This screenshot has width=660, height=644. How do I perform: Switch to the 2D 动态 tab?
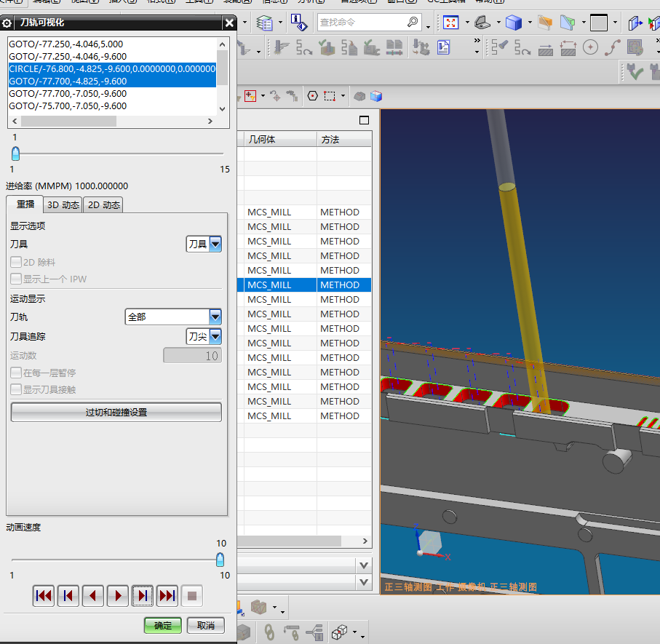tap(103, 205)
